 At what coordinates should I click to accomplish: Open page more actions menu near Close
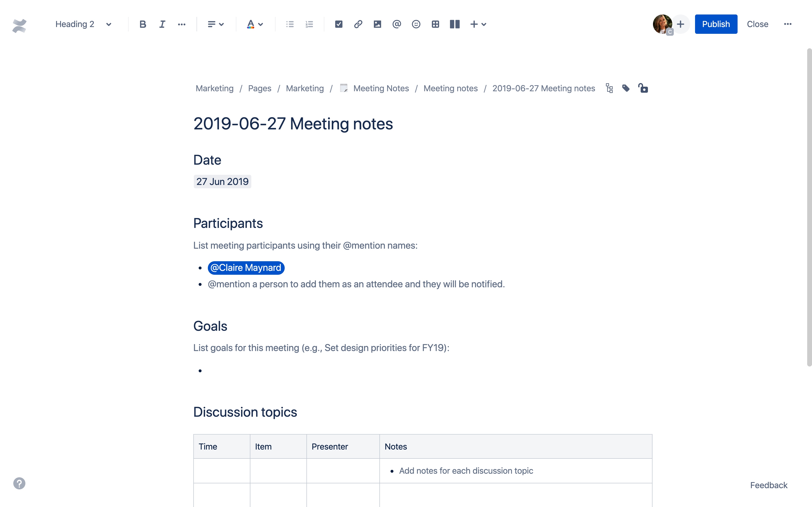pyautogui.click(x=788, y=24)
